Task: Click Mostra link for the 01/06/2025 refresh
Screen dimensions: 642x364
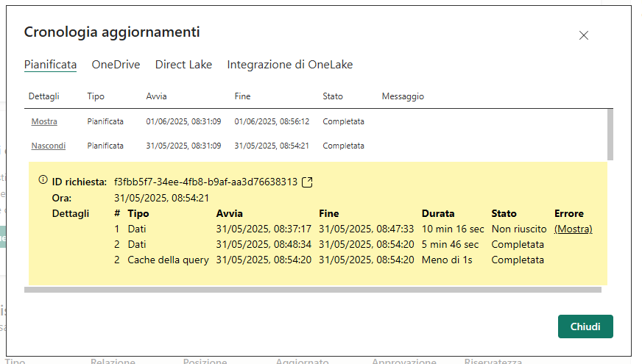Action: pos(44,121)
